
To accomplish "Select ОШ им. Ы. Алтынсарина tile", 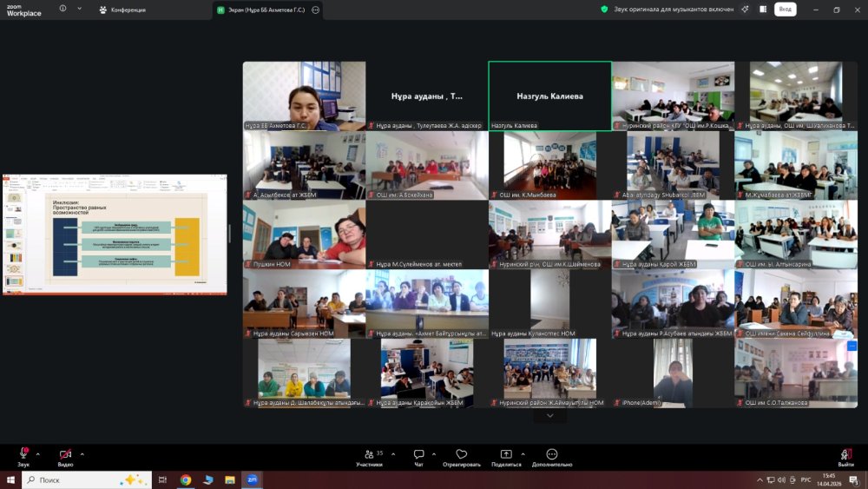I will (796, 235).
